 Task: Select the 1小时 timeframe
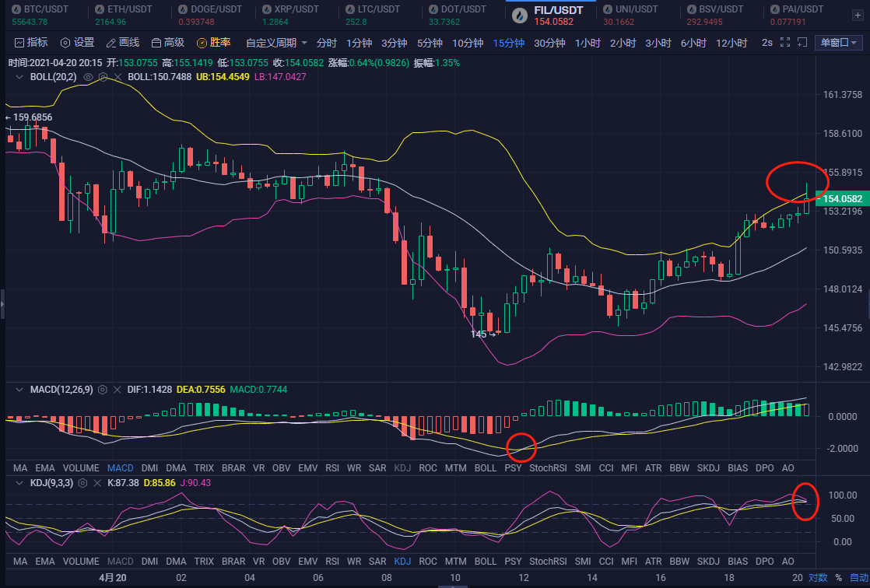point(588,43)
